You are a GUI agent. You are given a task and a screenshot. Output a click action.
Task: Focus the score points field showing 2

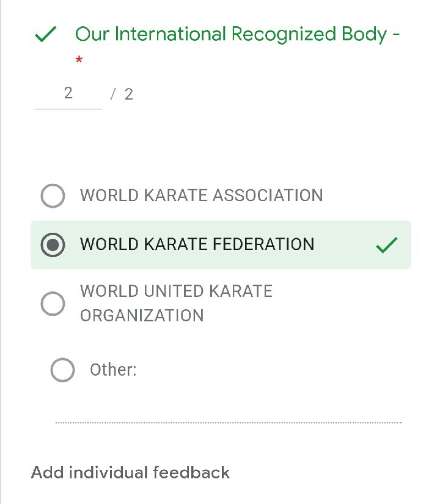[68, 93]
